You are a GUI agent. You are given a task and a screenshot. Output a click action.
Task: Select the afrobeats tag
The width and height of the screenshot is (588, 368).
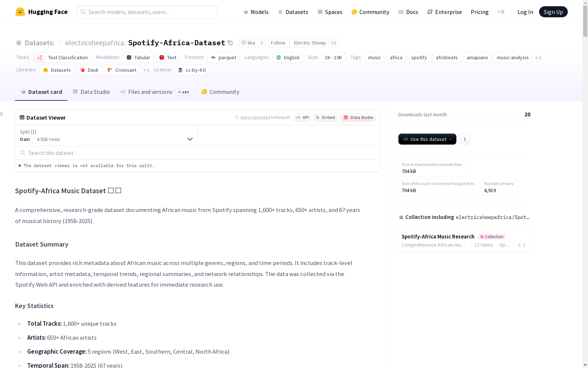447,57
